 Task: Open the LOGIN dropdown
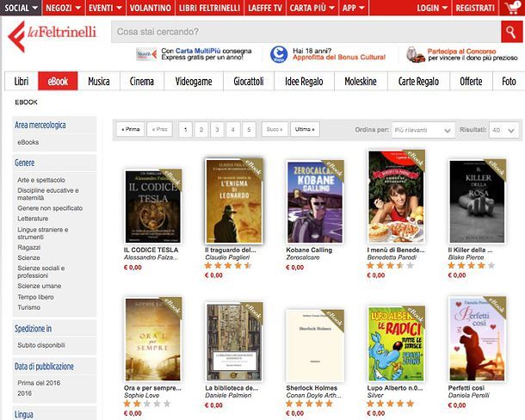[x=432, y=8]
